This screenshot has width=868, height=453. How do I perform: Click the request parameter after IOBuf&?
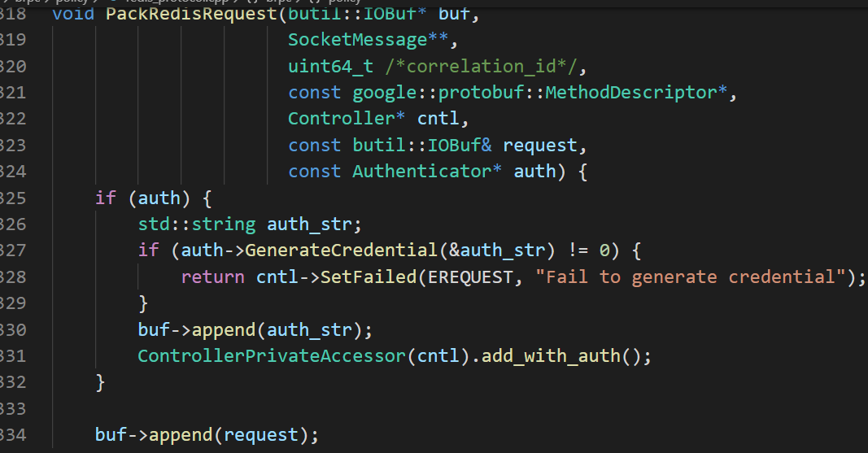(539, 146)
